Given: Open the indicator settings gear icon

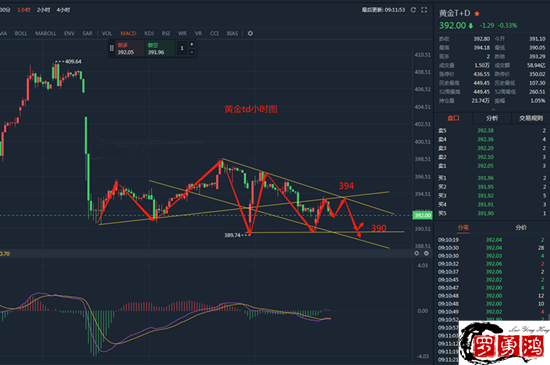Looking at the screenshot, I should pyautogui.click(x=250, y=33).
